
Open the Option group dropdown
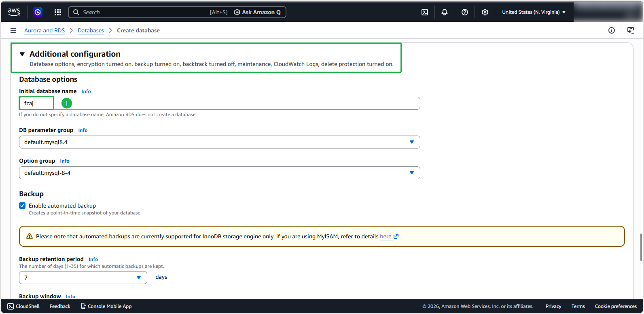click(x=220, y=173)
